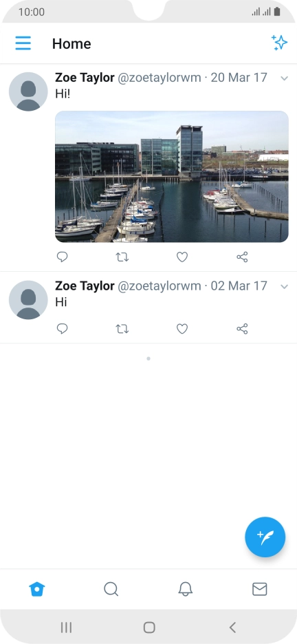Reply to the 20 Mar 17 tweet
This screenshot has height=644, width=297.
tap(62, 257)
